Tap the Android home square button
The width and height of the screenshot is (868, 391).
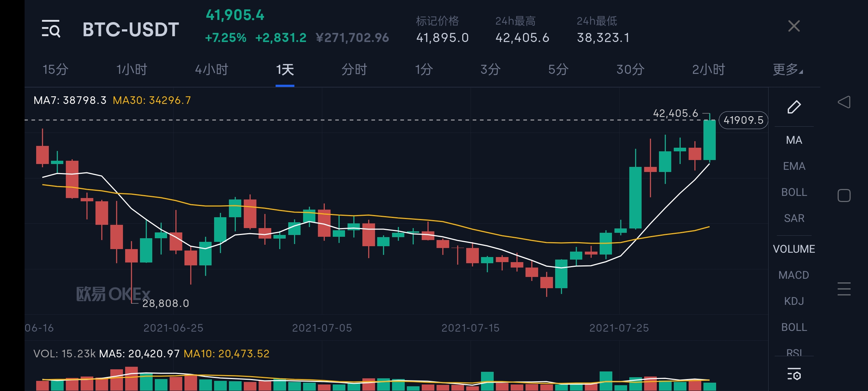pos(844,195)
